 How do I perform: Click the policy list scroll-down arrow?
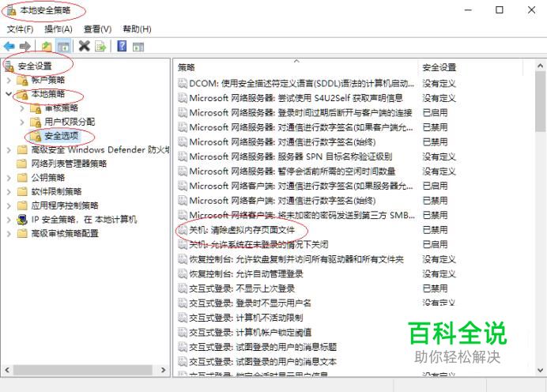click(541, 370)
